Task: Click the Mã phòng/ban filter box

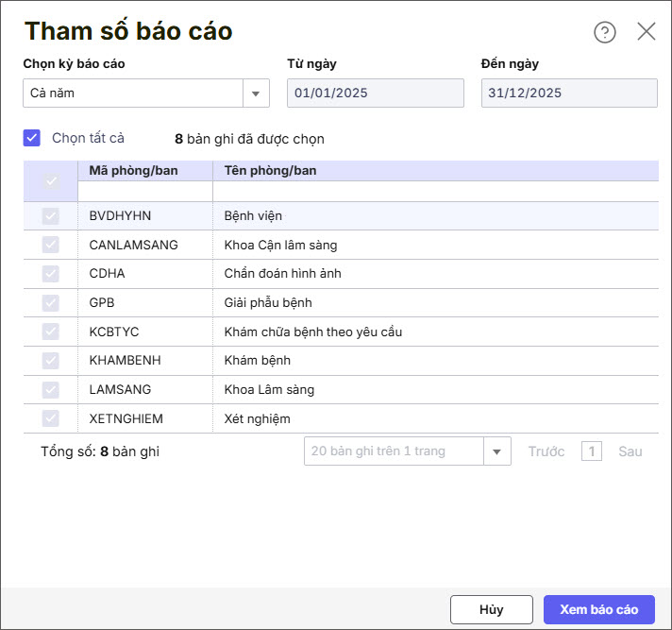Action: 145,192
